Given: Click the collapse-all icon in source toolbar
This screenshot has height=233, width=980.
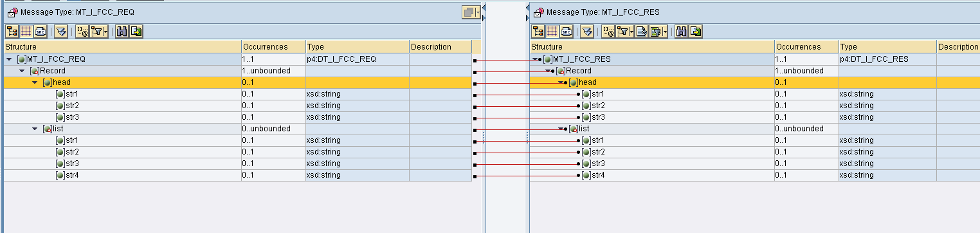Looking at the screenshot, I should pyautogui.click(x=60, y=32).
